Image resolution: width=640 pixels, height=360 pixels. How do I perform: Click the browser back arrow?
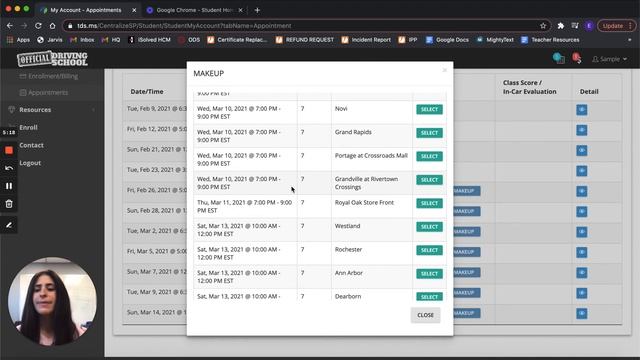coord(10,26)
